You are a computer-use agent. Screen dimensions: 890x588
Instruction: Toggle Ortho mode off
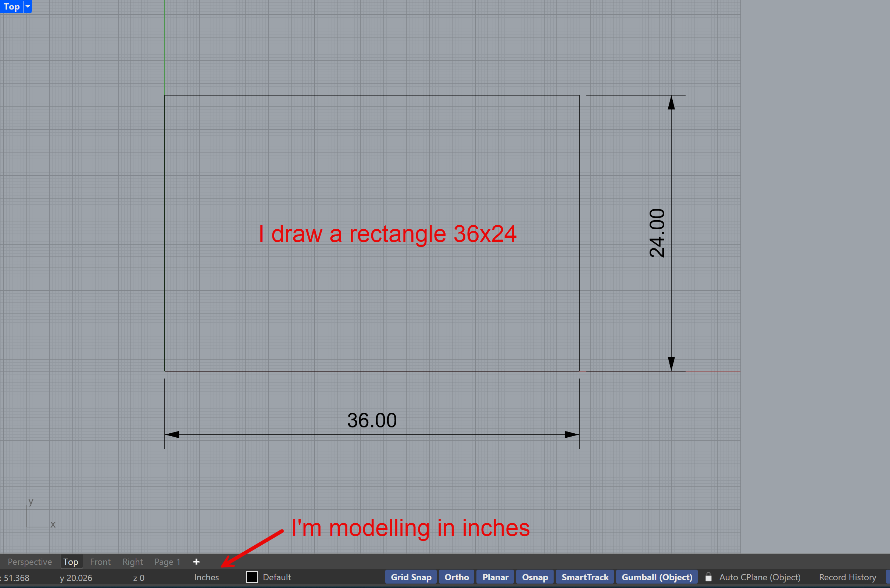457,577
